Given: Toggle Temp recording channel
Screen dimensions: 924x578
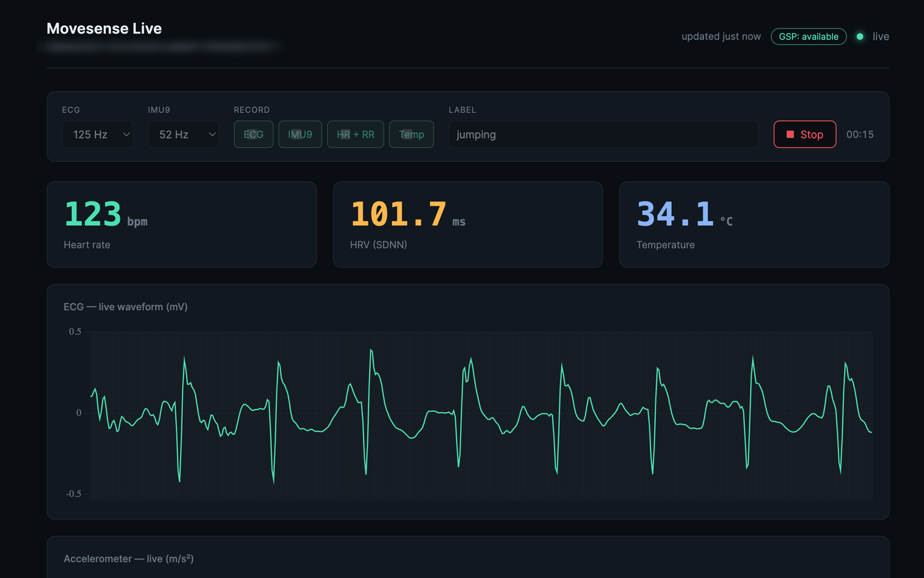Looking at the screenshot, I should pos(412,134).
